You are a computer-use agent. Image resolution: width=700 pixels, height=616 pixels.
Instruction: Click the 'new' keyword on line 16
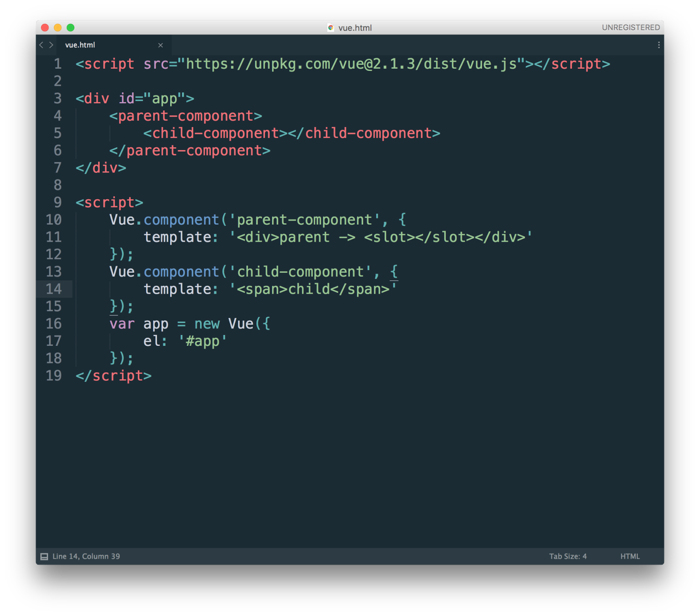click(x=207, y=324)
